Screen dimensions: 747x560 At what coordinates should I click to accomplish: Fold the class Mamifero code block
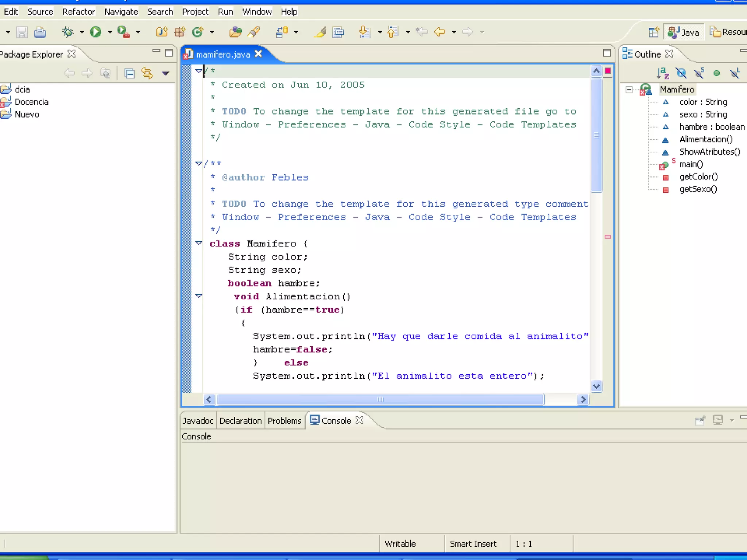(x=199, y=243)
